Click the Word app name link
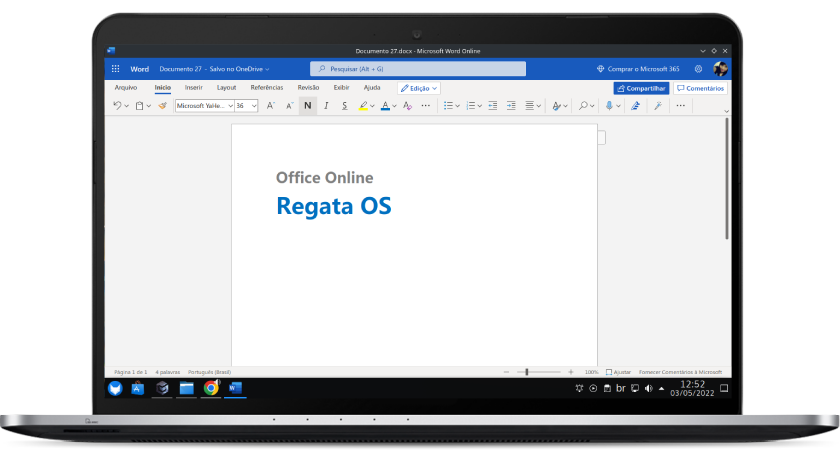Screen dimensions: 840x454 [139, 69]
